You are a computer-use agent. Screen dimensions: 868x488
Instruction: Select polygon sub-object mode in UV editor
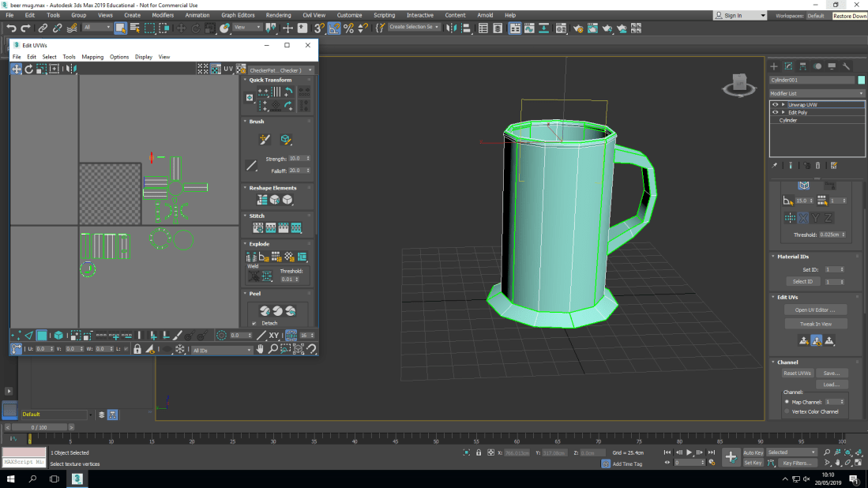pos(42,336)
